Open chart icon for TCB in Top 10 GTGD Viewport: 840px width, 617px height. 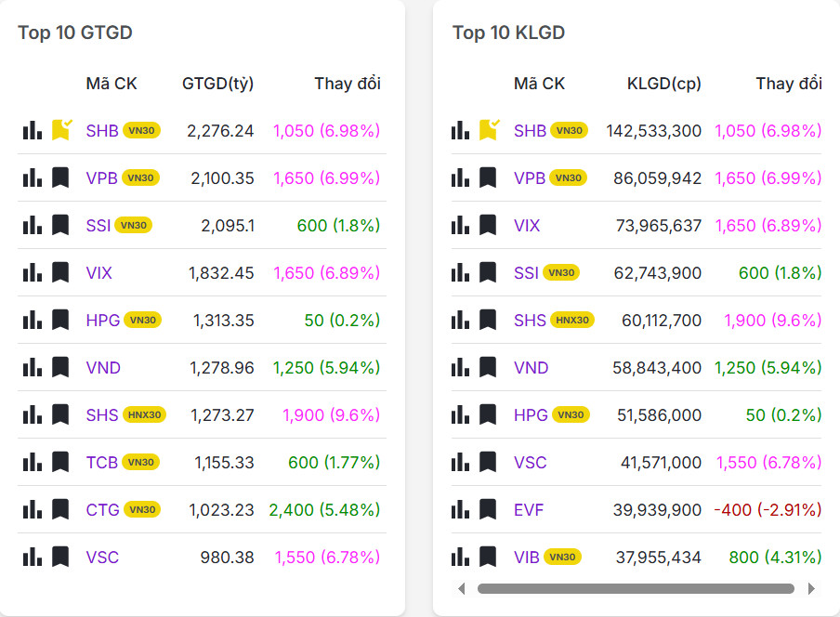point(33,462)
